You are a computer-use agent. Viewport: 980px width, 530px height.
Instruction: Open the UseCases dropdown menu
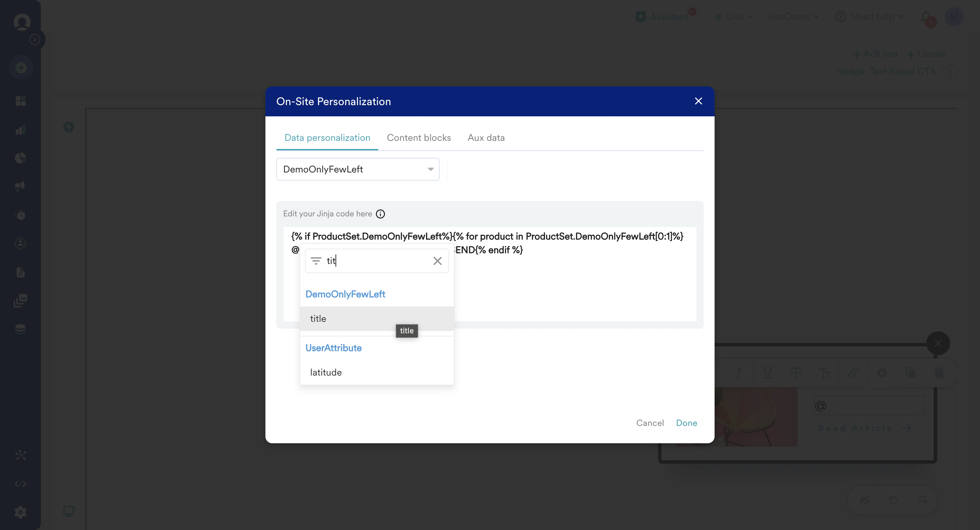pyautogui.click(x=793, y=17)
